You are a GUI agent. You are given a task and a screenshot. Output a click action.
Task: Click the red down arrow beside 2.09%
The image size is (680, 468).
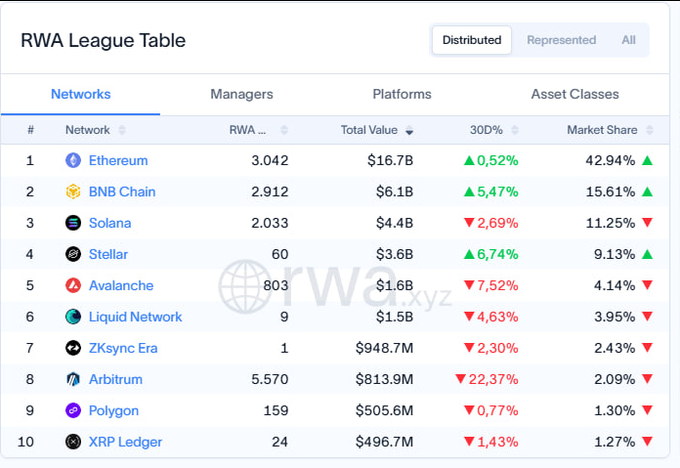pyautogui.click(x=647, y=379)
